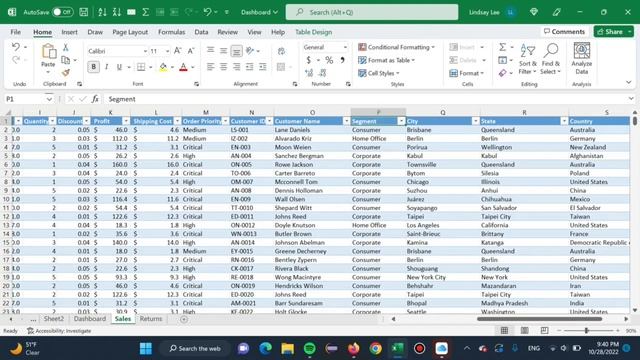Image resolution: width=640 pixels, height=360 pixels.
Task: Switch to the Formulas tab
Action: coord(171,32)
